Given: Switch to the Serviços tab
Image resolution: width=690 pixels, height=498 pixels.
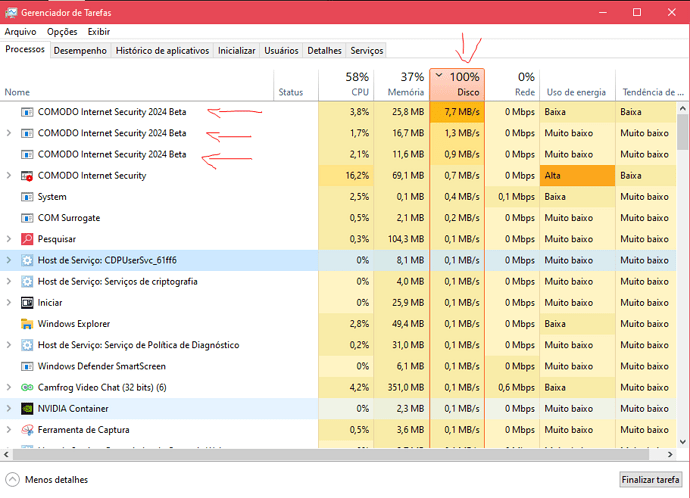Looking at the screenshot, I should coord(366,50).
